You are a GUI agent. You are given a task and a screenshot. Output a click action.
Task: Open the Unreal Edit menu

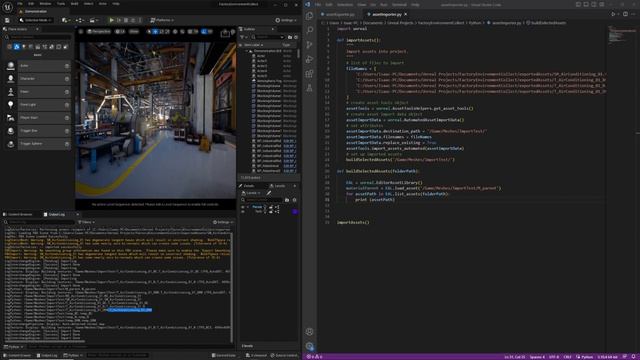(31, 4)
